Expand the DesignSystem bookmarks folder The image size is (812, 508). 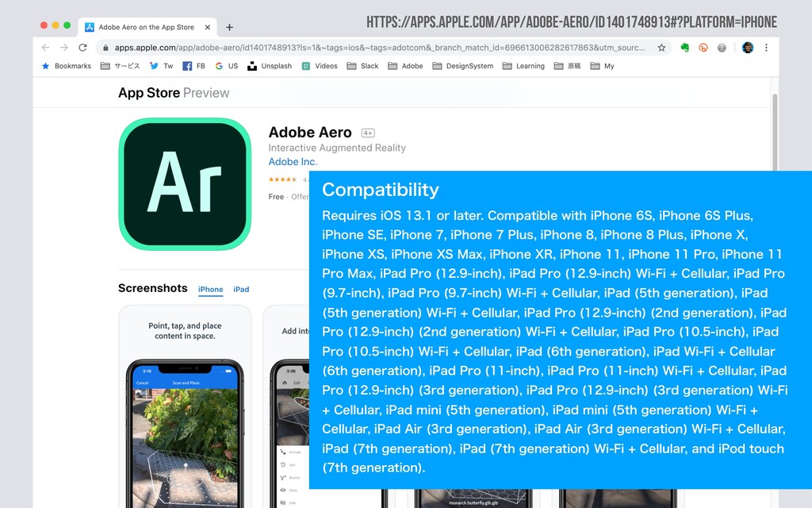point(462,66)
